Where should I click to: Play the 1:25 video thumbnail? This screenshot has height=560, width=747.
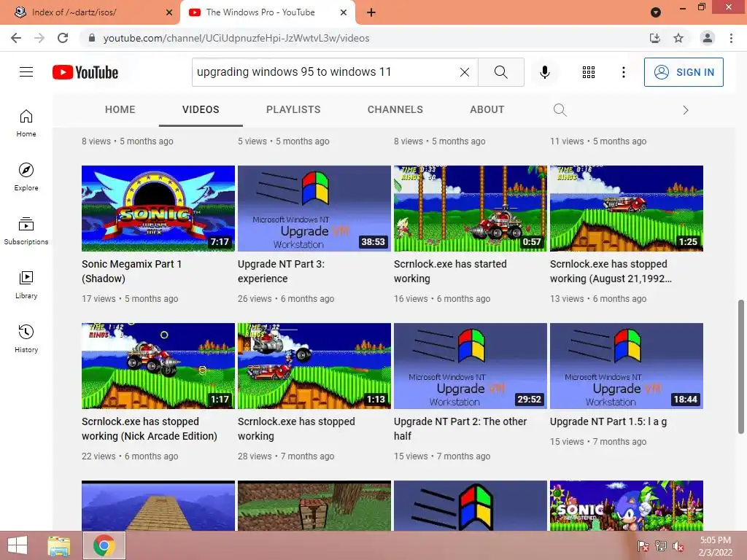[627, 208]
